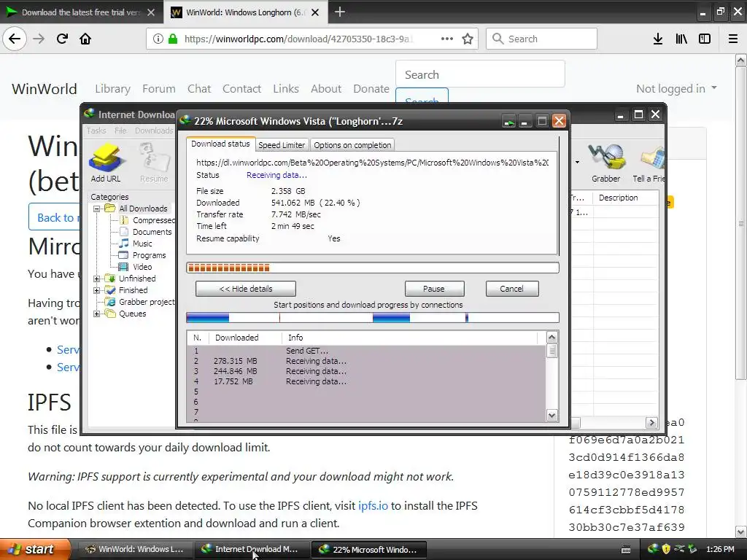Screen dimensions: 747x560
Task: Open Firefox downloads arrow
Action: click(x=658, y=39)
